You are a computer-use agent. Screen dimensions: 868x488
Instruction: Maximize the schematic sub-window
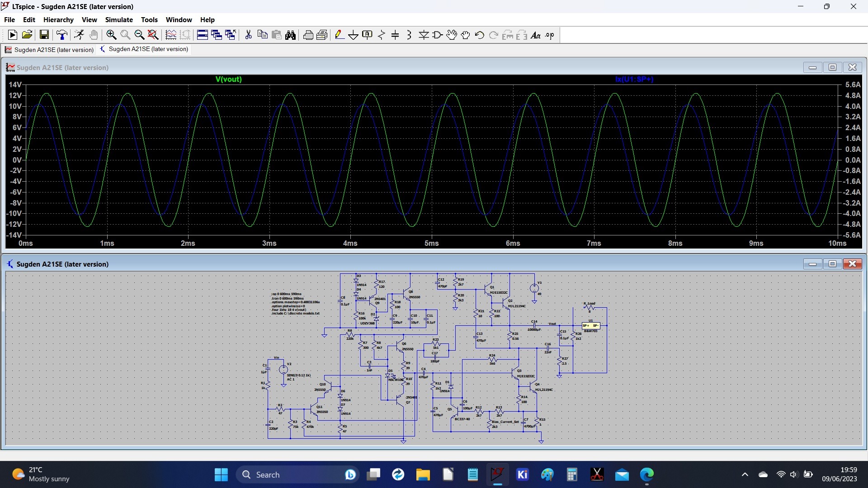(832, 264)
